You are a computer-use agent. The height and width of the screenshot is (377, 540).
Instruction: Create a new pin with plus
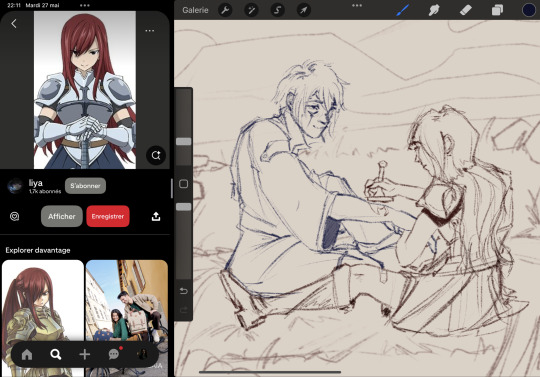pyautogui.click(x=84, y=354)
